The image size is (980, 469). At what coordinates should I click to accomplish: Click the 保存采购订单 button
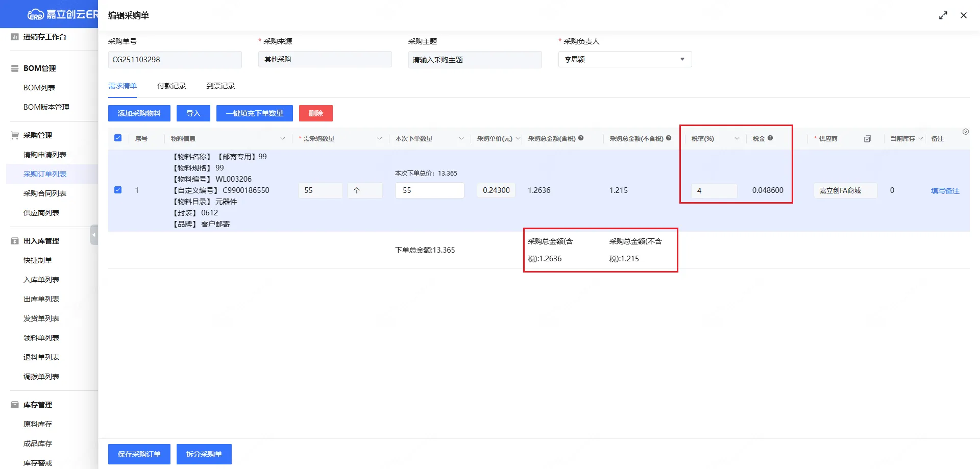(x=139, y=454)
